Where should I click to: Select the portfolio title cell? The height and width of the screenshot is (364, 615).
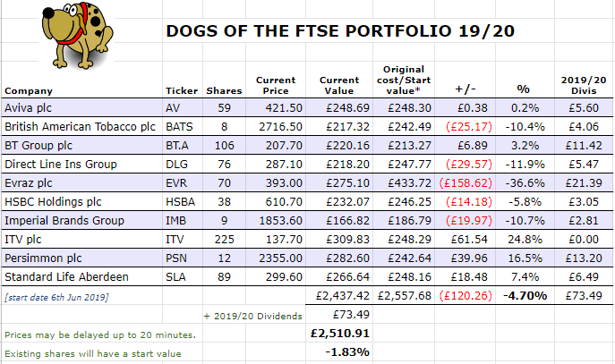point(340,31)
